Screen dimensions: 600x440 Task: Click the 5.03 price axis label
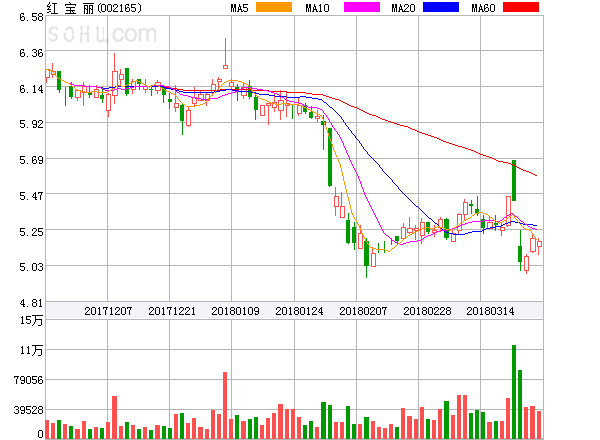click(30, 267)
